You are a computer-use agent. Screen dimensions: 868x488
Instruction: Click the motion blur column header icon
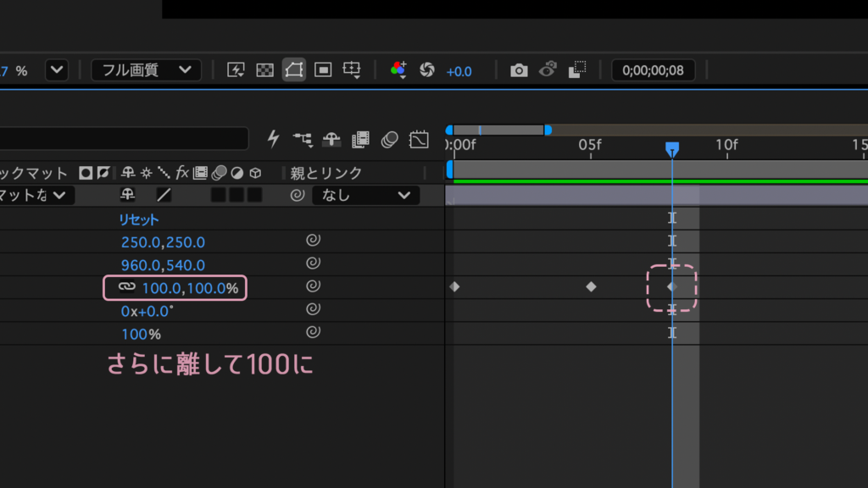[219, 173]
